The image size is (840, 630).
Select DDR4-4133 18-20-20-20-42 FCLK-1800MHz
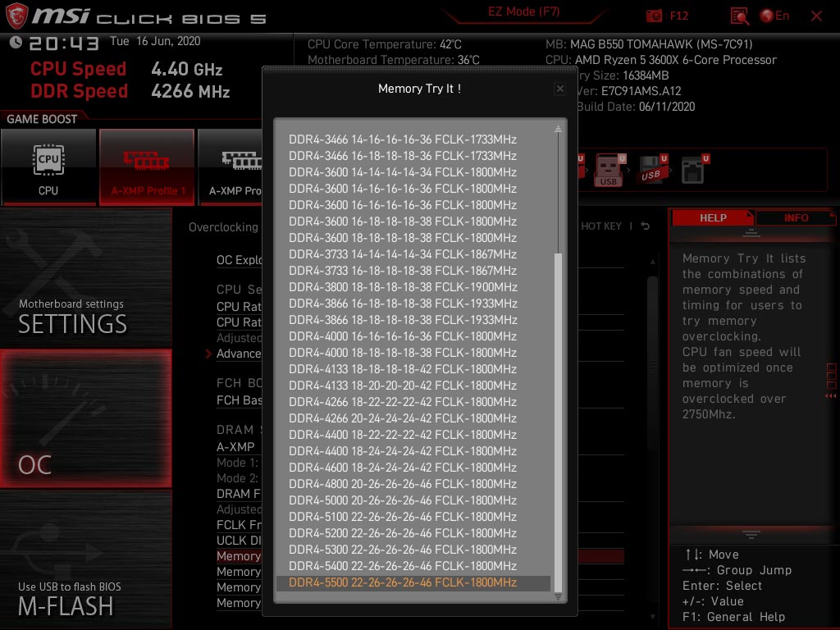tap(402, 386)
